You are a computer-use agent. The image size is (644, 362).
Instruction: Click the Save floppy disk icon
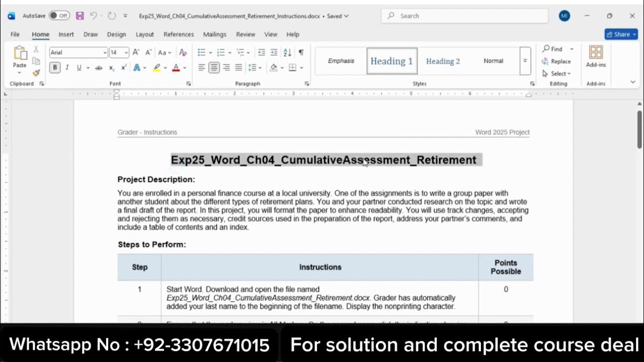coord(80,16)
